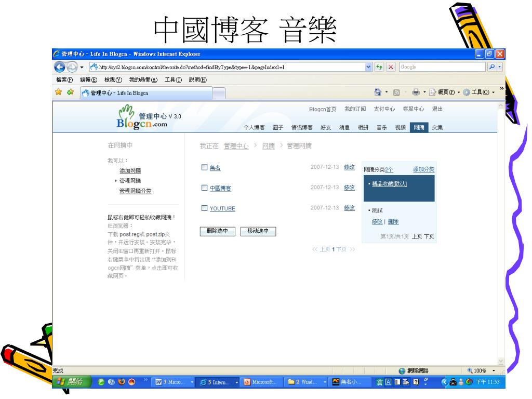Open the search provider dropdown arrow
532x399 pixels.
click(499, 67)
